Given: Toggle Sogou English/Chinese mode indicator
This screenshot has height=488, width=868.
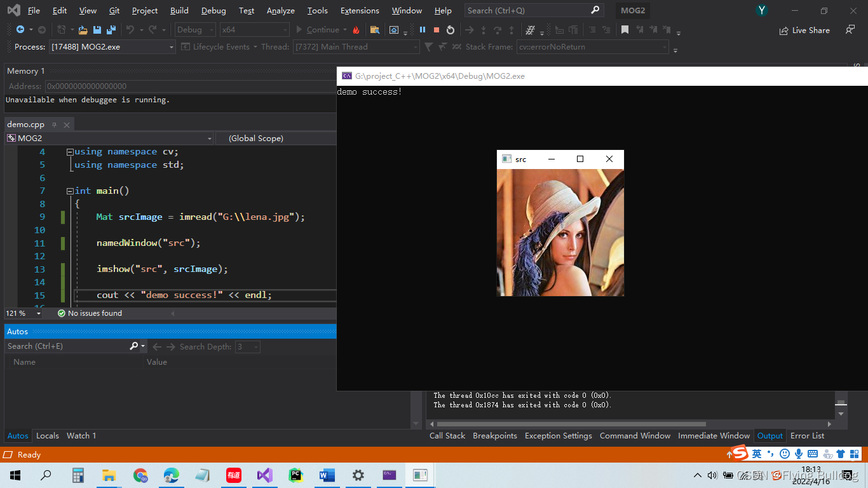Looking at the screenshot, I should [x=757, y=454].
